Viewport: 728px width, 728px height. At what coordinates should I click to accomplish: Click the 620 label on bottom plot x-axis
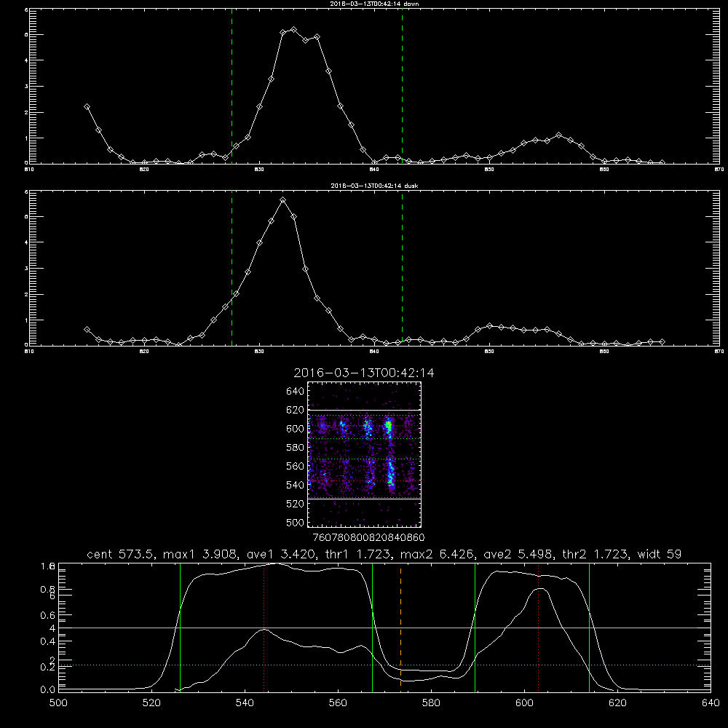click(617, 703)
